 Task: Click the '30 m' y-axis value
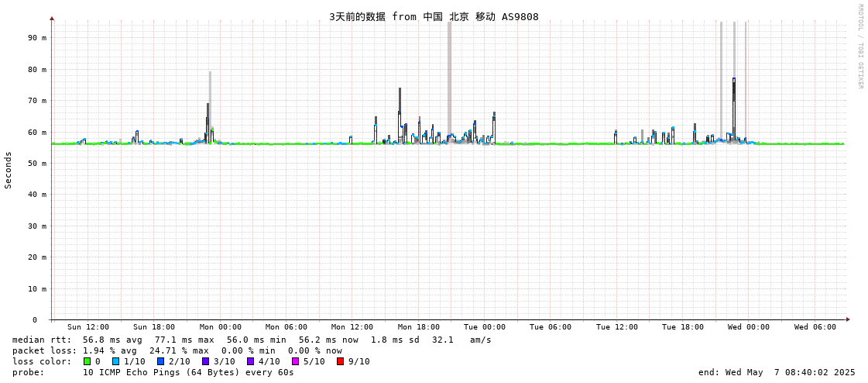(x=38, y=226)
